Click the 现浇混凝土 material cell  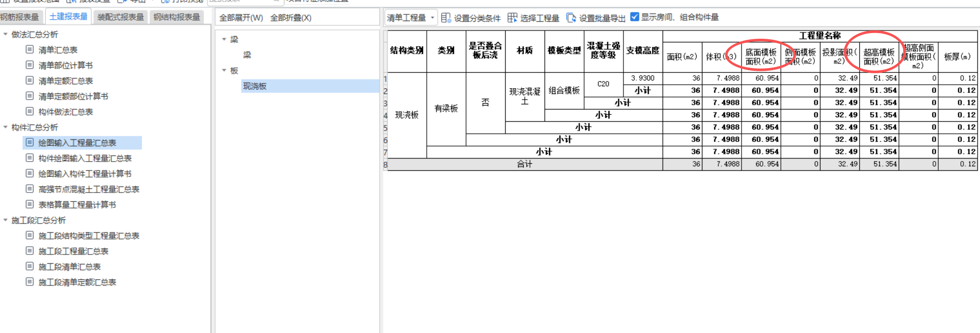525,97
